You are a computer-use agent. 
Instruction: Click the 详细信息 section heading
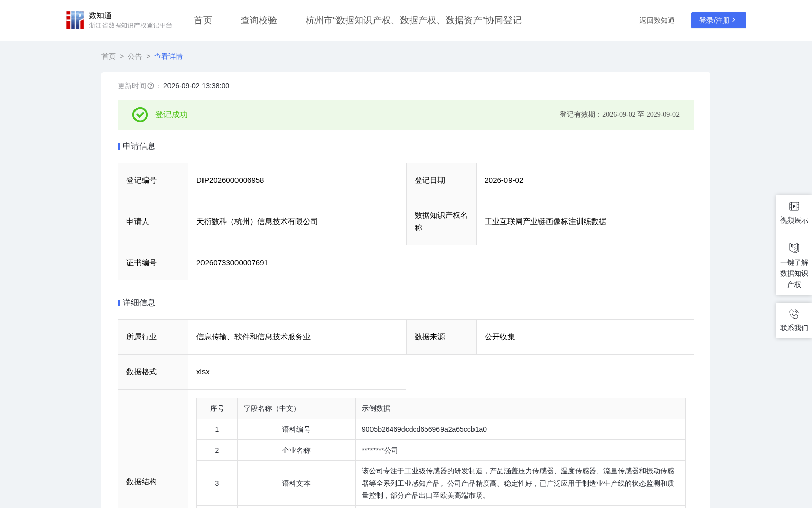point(139,303)
